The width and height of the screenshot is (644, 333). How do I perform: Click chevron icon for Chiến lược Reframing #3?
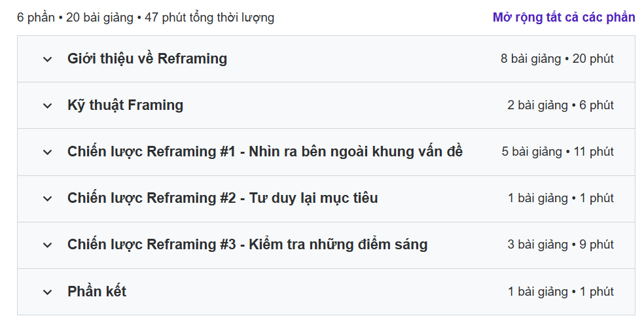[x=47, y=245]
